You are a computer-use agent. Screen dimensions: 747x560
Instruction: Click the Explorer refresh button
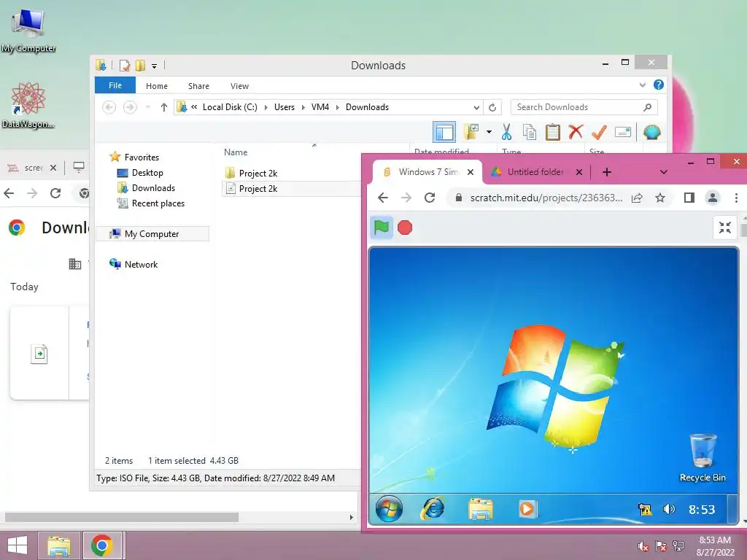(x=492, y=108)
